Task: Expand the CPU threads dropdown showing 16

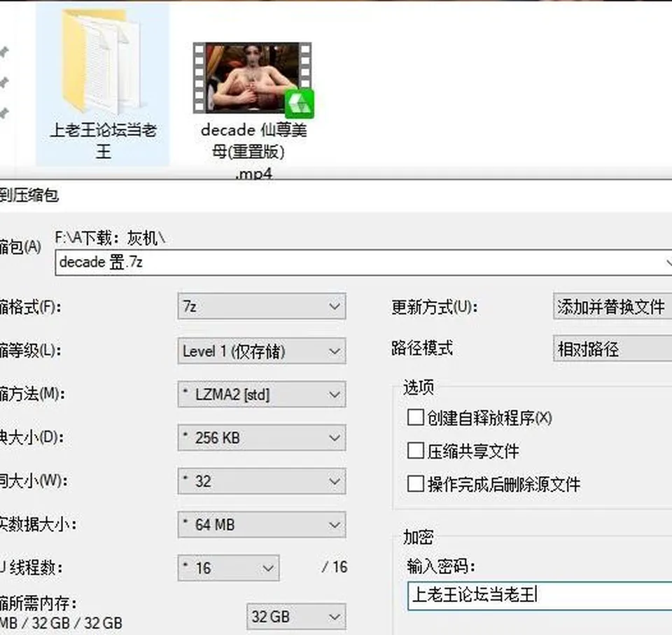Action: [228, 568]
